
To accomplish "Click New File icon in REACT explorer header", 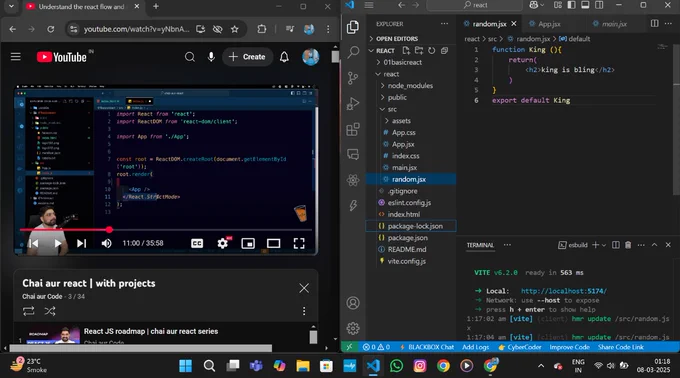I will point(406,51).
